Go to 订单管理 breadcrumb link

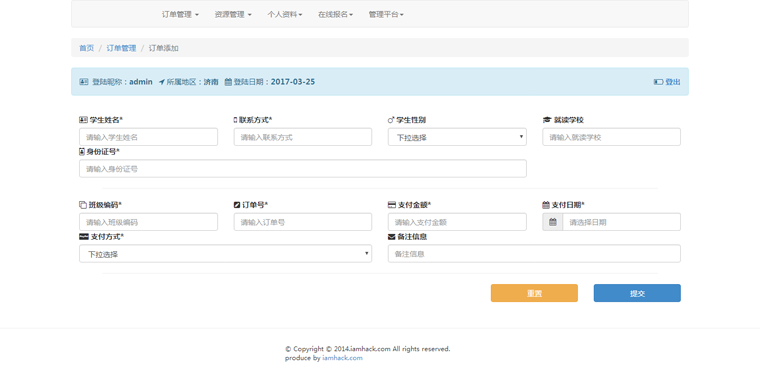tap(121, 48)
